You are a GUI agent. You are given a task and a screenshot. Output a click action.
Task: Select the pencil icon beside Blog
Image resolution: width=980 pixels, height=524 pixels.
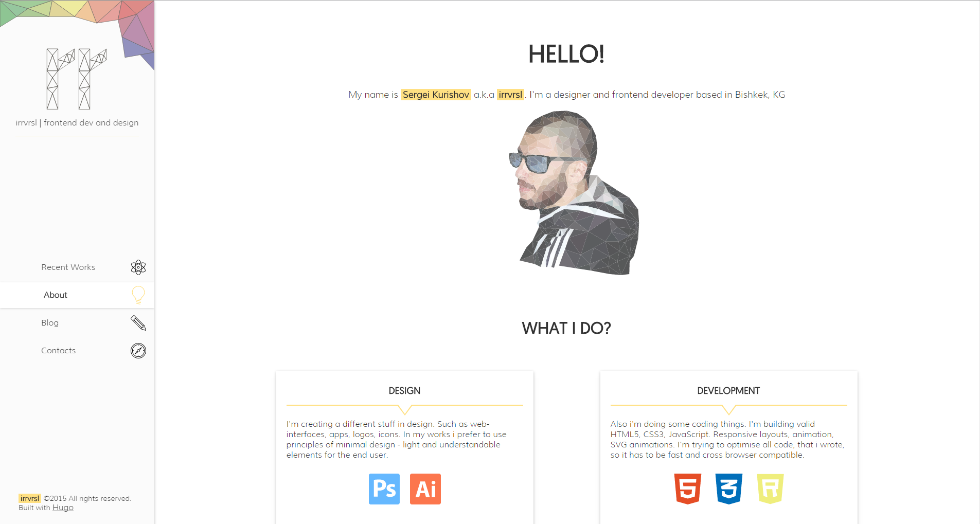click(138, 322)
